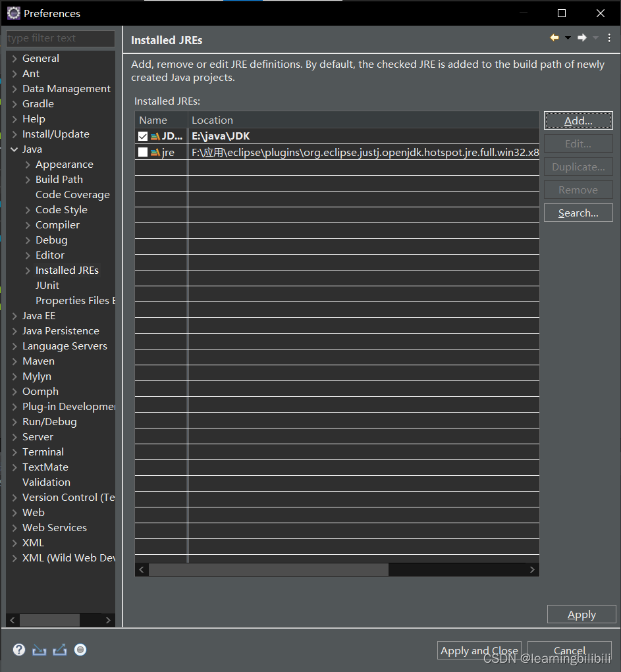Click the Oomph preference recorder icon
This screenshot has height=672, width=621.
pos(80,650)
